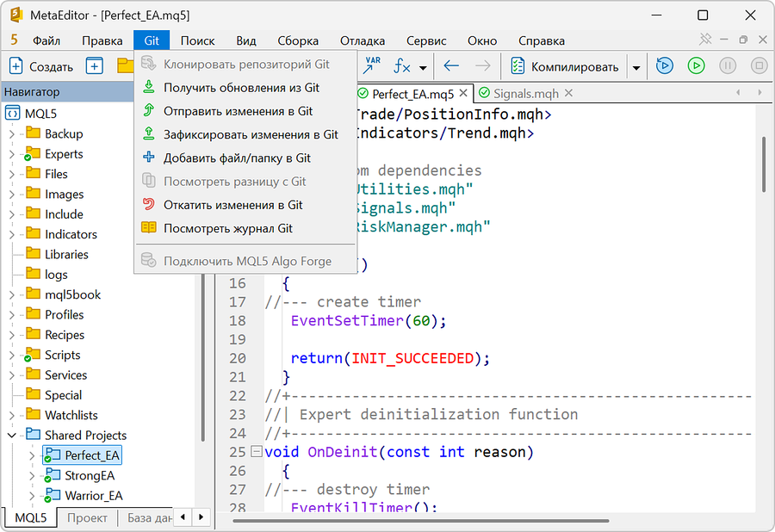This screenshot has width=775, height=532.
Task: Navigate back with the left arrow
Action: click(x=451, y=65)
